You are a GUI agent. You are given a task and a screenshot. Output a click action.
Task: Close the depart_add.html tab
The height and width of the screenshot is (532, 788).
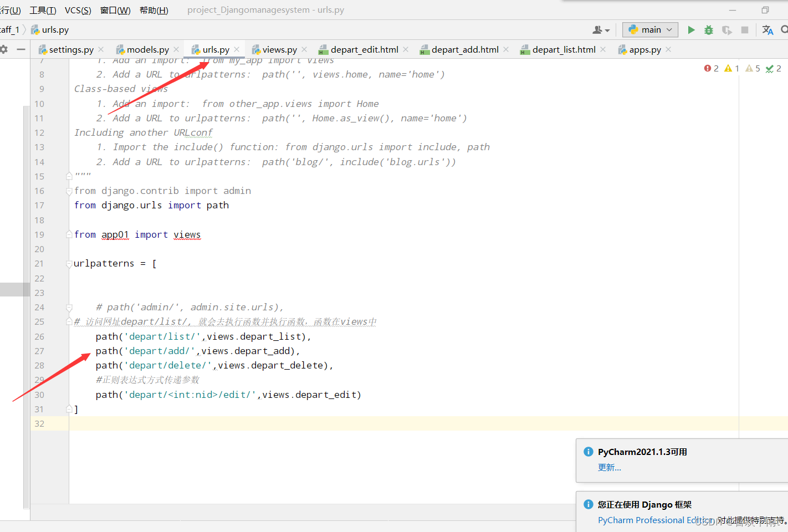506,50
